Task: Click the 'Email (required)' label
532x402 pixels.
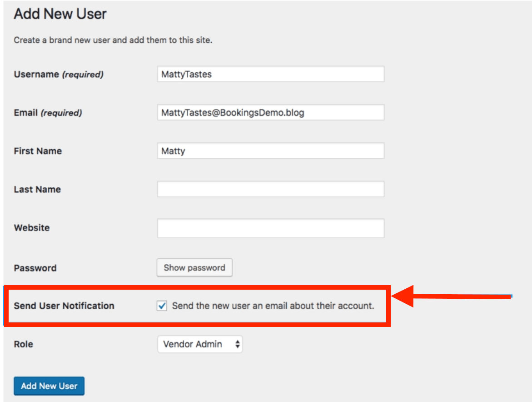Action: [48, 113]
